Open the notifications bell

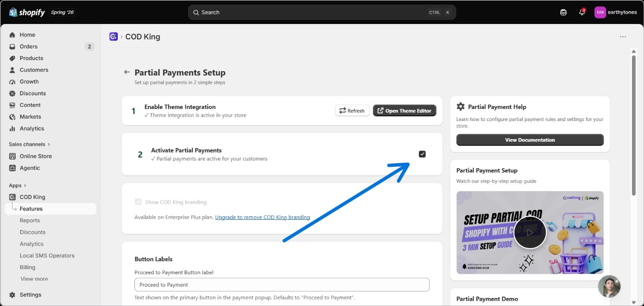tap(582, 12)
